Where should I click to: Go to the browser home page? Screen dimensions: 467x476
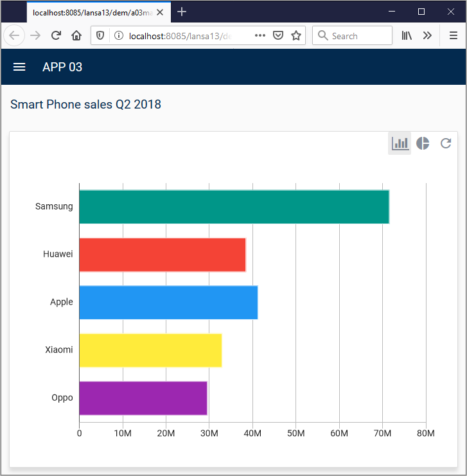click(x=76, y=36)
